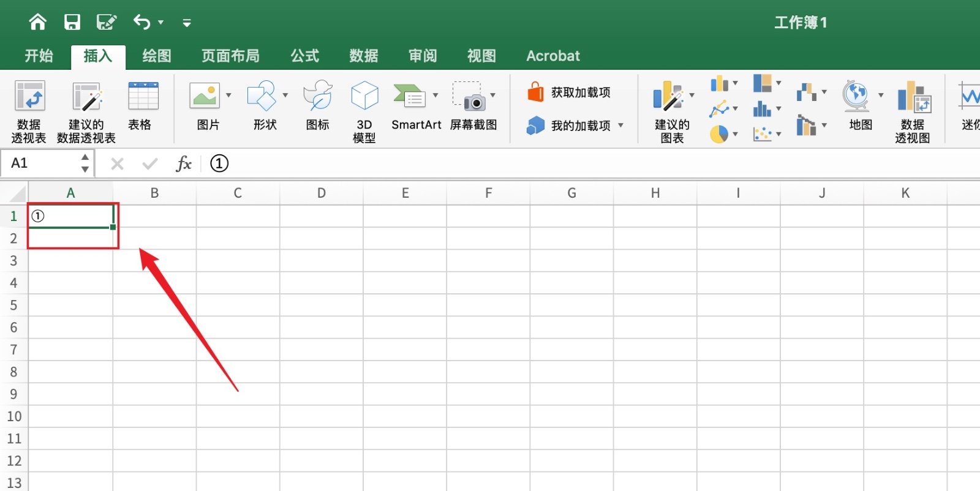Open the 我的加载项 dropdown arrow
The width and height of the screenshot is (980, 491).
[620, 126]
